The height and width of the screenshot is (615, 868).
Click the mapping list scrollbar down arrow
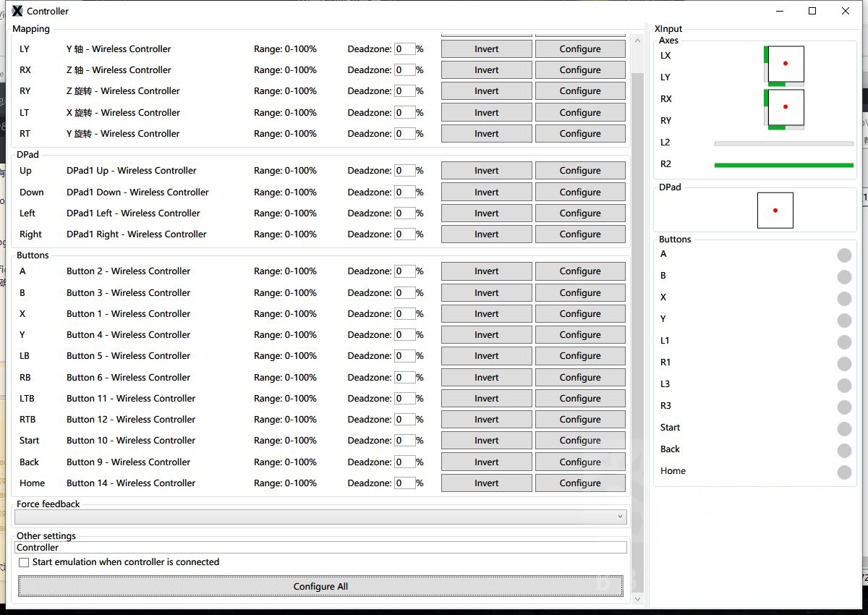637,599
